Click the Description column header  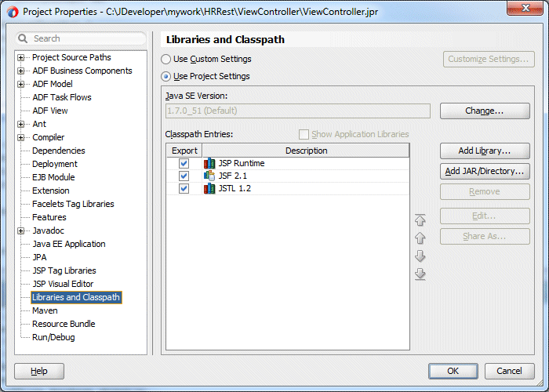[306, 151]
